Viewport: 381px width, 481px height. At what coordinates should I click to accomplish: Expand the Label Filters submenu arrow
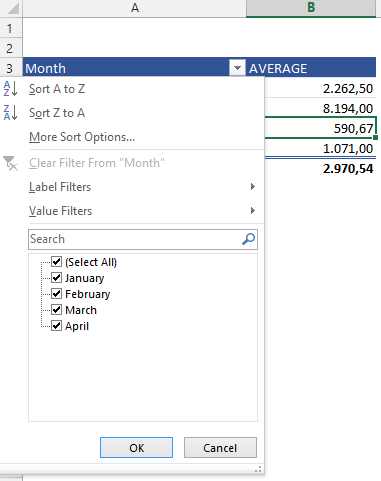(253, 187)
